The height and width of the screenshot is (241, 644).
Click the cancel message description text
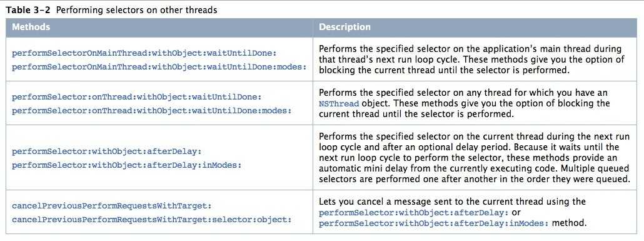point(452,213)
